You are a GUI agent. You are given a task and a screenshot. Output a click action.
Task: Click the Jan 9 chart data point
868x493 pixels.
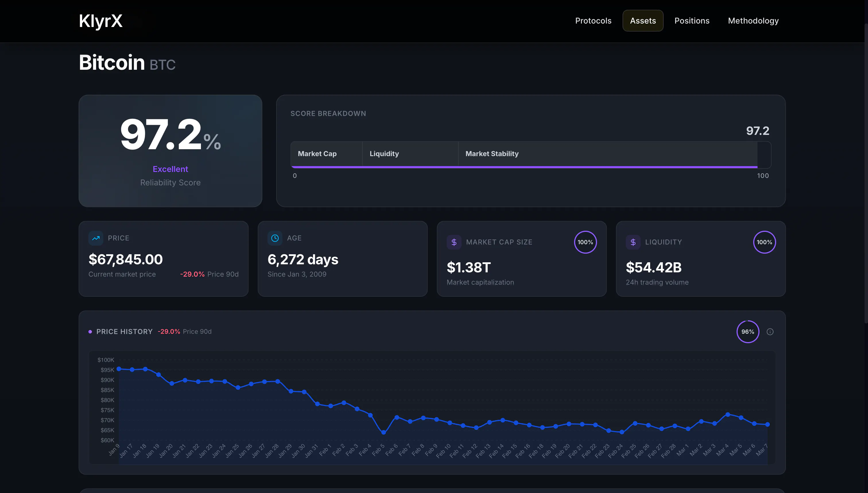[x=119, y=369]
